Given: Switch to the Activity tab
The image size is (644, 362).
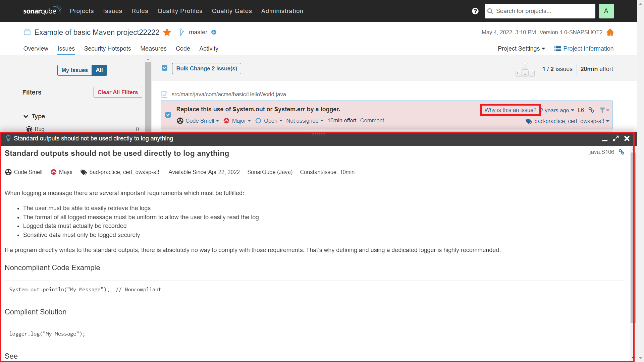Looking at the screenshot, I should pyautogui.click(x=209, y=49).
